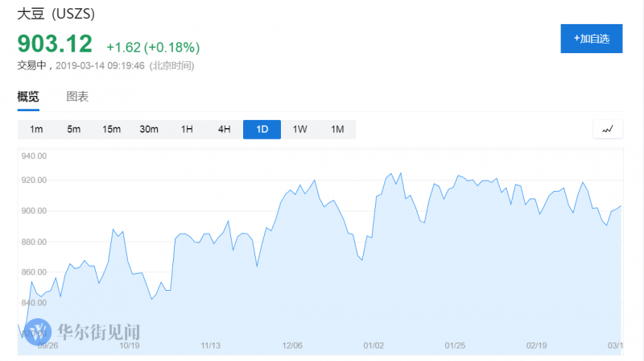Set chart to 1W interval
Image resolution: width=644 pixels, height=361 pixels.
click(299, 130)
